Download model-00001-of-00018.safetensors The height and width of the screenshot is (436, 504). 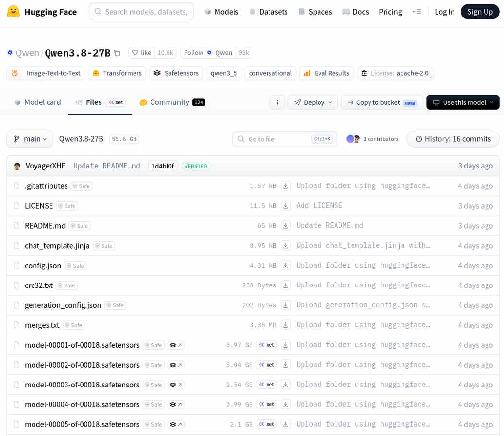click(286, 345)
